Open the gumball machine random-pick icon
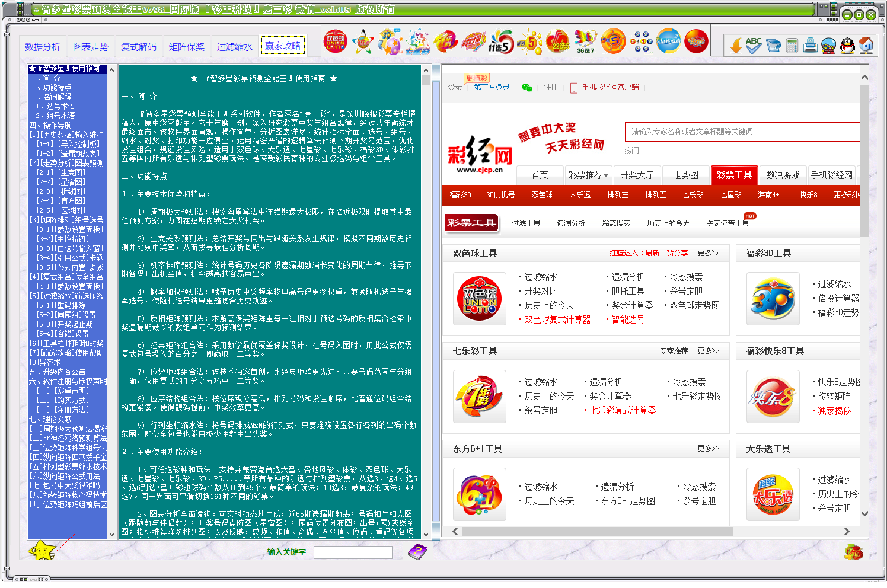This screenshot has height=588, width=887. (828, 45)
